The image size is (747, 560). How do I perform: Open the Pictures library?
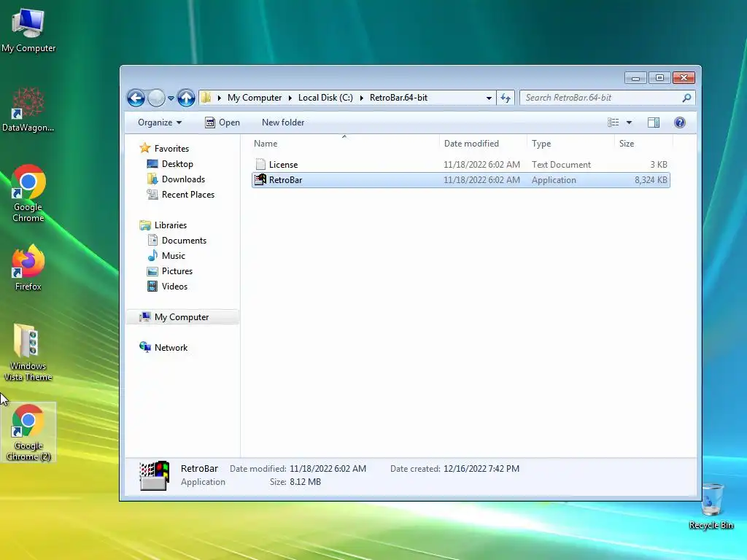coord(170,271)
